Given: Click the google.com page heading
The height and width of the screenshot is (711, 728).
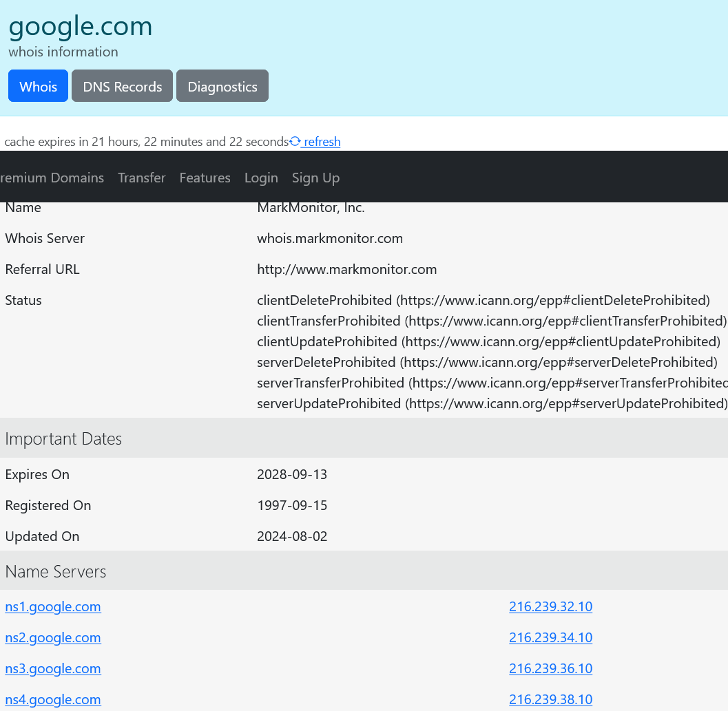Looking at the screenshot, I should (81, 27).
